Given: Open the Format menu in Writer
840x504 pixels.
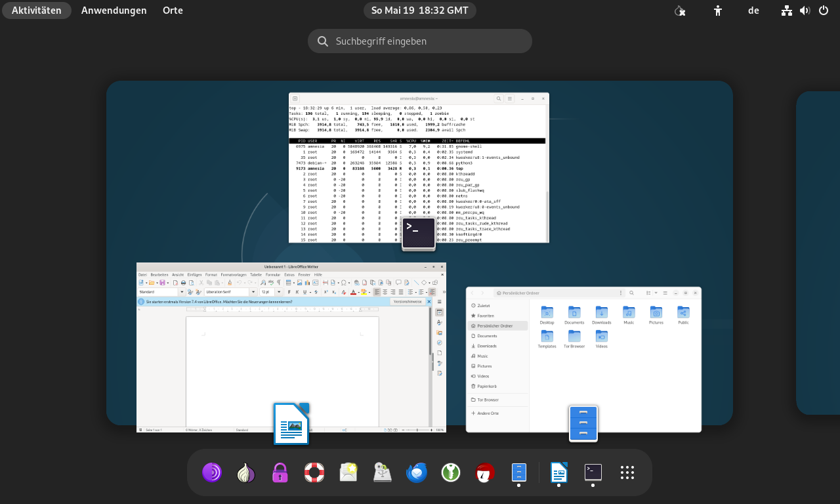Looking at the screenshot, I should click(x=211, y=274).
